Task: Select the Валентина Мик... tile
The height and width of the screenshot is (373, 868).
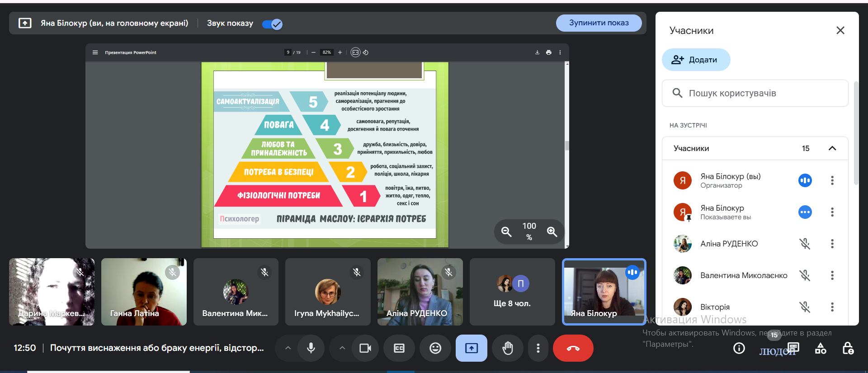Action: point(236,292)
